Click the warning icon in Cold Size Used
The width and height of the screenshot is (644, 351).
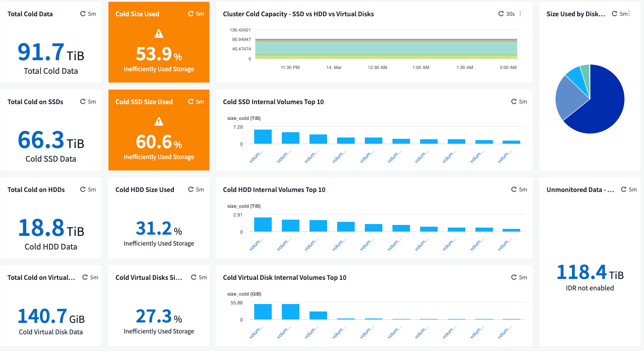pos(159,33)
